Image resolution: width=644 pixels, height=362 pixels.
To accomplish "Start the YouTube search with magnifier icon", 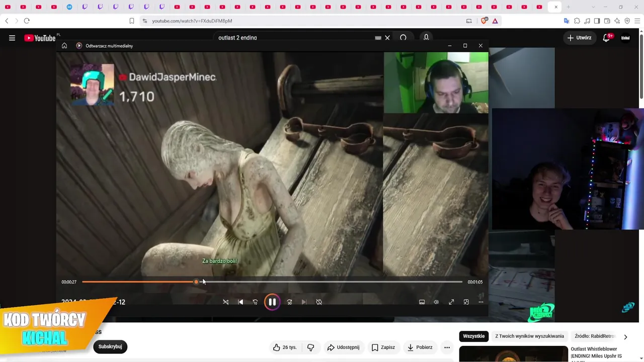I will click(403, 38).
